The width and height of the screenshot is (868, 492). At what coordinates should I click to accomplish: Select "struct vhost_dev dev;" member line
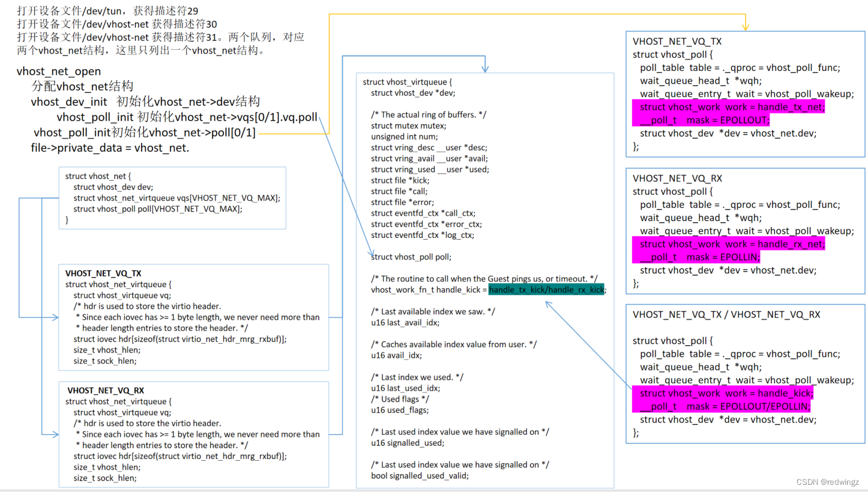(x=113, y=187)
